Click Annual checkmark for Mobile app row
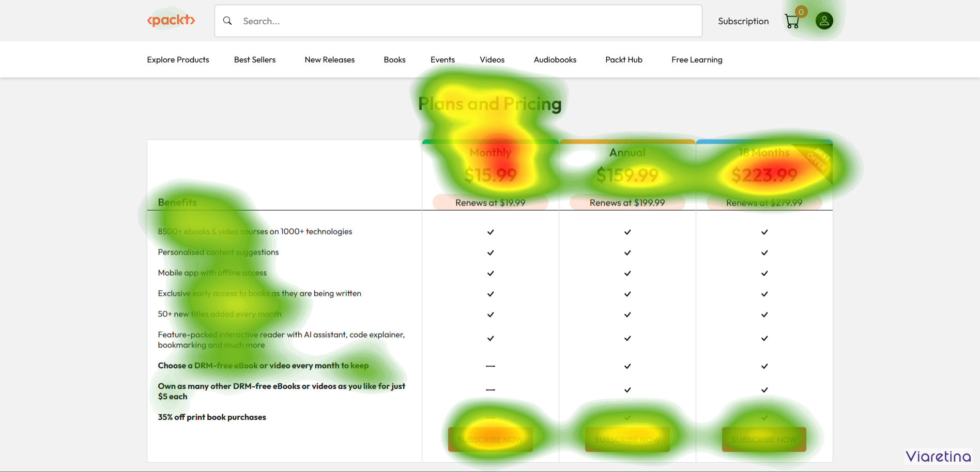Viewport: 980px width, 472px height. [x=627, y=273]
